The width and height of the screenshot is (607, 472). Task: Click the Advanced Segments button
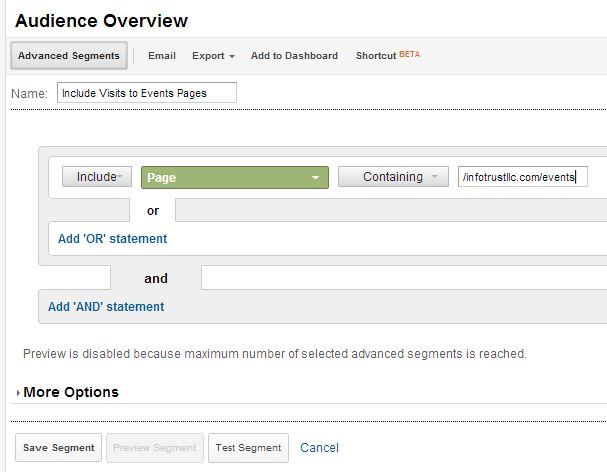68,56
